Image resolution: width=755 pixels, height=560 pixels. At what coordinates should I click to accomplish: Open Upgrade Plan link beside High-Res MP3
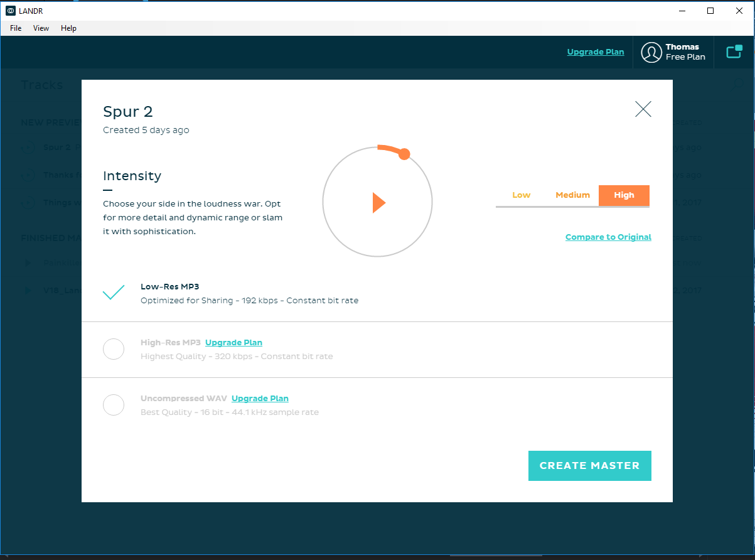click(233, 343)
